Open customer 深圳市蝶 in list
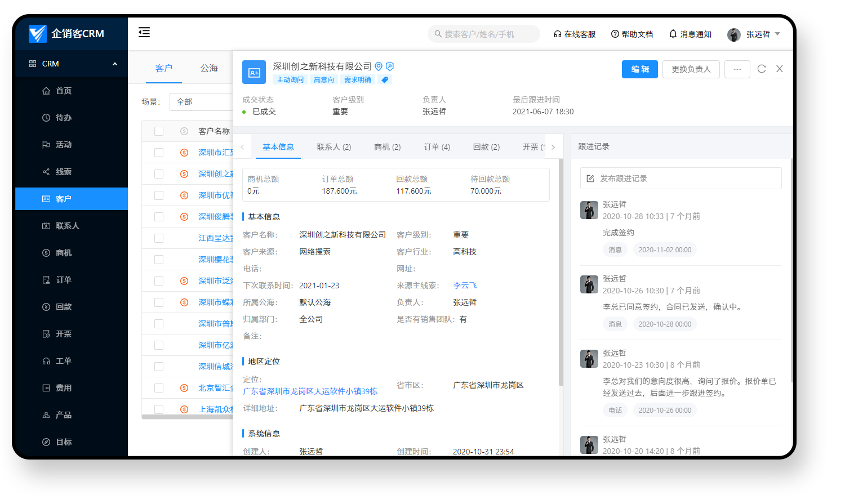Viewport: 845px width, 504px height. pyautogui.click(x=216, y=302)
